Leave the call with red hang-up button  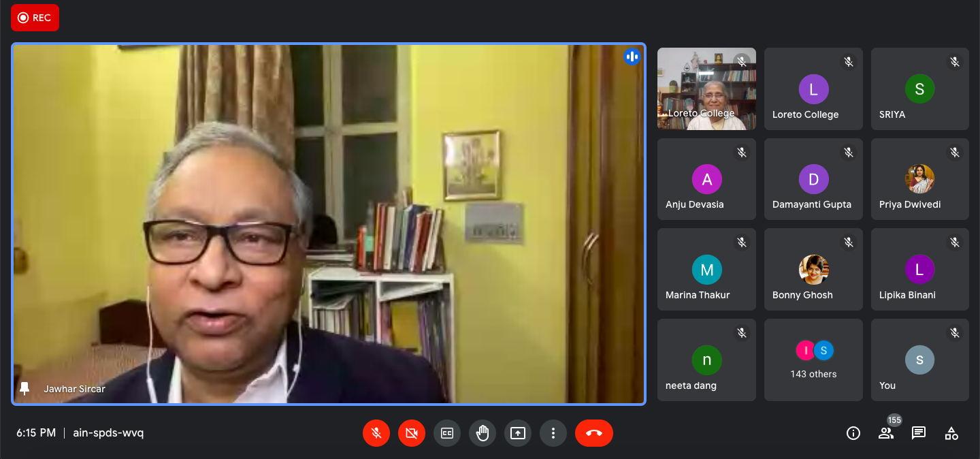[593, 433]
